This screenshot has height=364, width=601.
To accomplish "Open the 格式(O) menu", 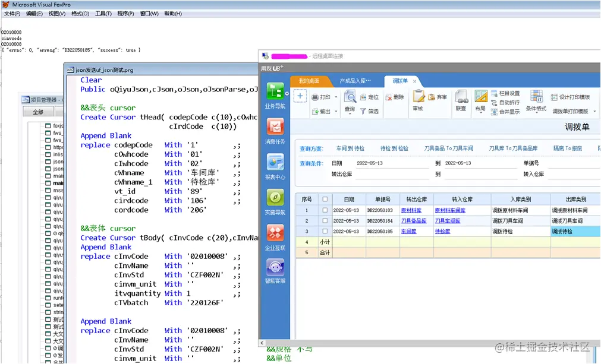I will 80,14.
